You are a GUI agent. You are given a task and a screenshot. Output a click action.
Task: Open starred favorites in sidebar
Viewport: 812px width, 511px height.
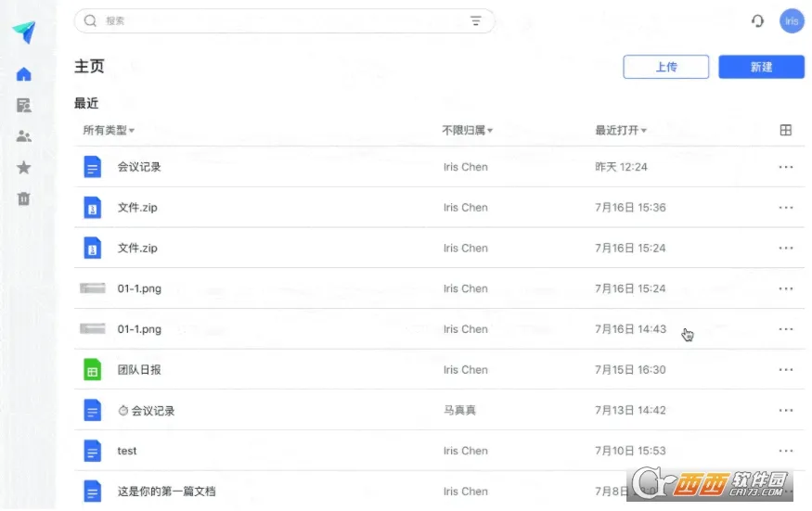tap(24, 168)
